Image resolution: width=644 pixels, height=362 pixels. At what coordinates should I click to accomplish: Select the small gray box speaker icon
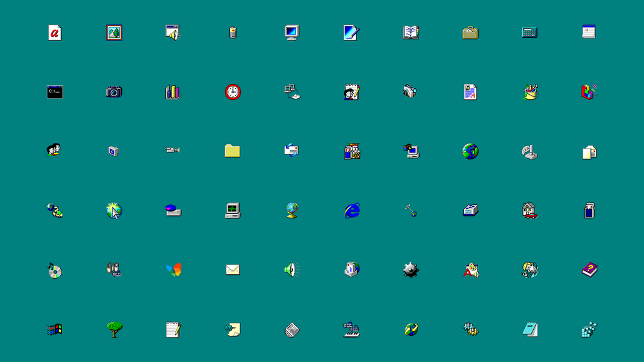pyautogui.click(x=114, y=151)
